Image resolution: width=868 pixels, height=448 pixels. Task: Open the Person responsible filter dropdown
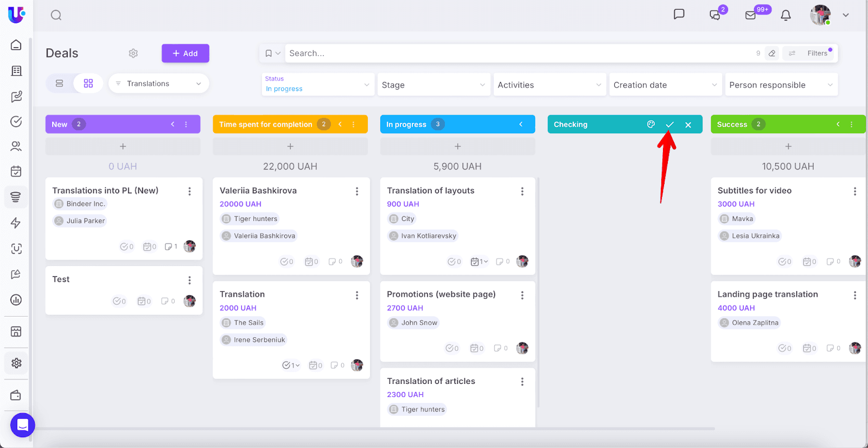[781, 85]
